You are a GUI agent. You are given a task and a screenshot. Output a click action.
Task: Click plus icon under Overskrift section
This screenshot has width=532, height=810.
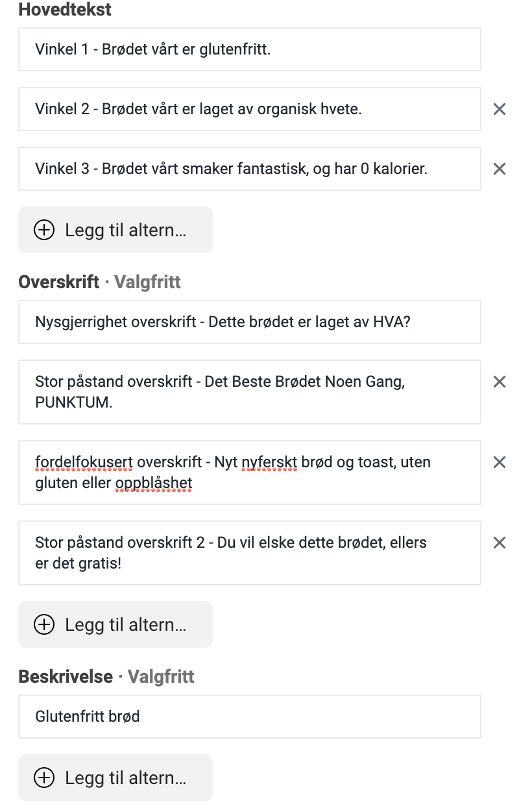(44, 624)
